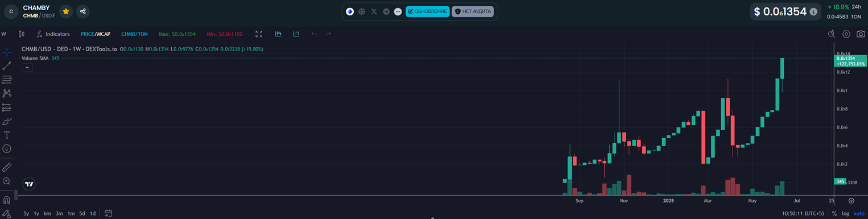This screenshot has height=219, width=868.
Task: Select the crosshair cursor tool
Action: 7,52
